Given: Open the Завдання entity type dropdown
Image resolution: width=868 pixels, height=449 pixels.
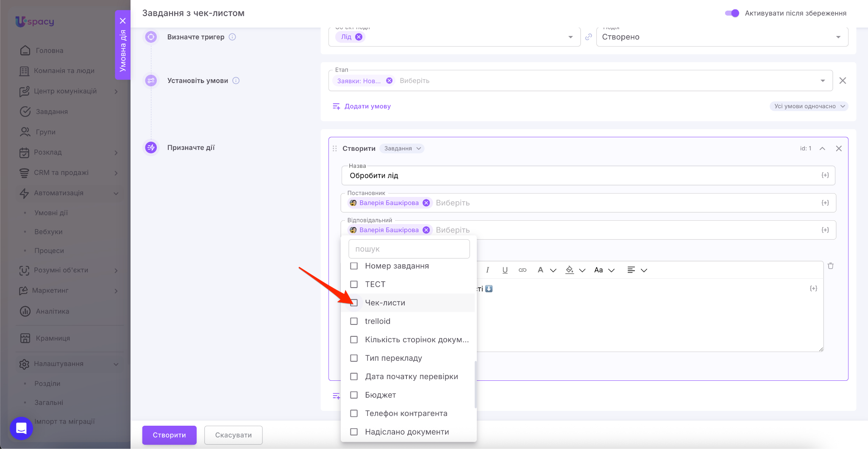Looking at the screenshot, I should 402,149.
